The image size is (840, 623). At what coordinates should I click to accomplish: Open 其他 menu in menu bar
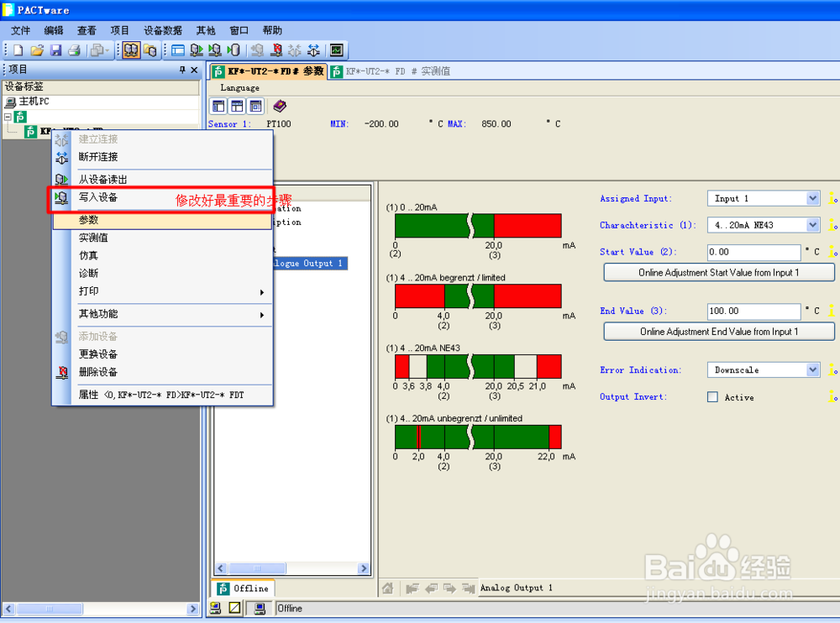click(206, 30)
